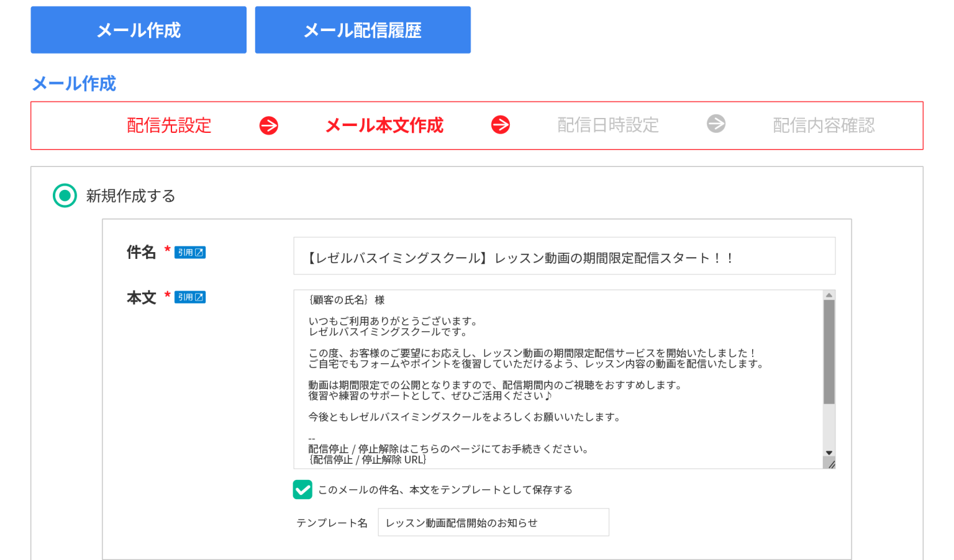This screenshot has height=560, width=954.
Task: Click 引用 button beside 件名
Action: (190, 253)
